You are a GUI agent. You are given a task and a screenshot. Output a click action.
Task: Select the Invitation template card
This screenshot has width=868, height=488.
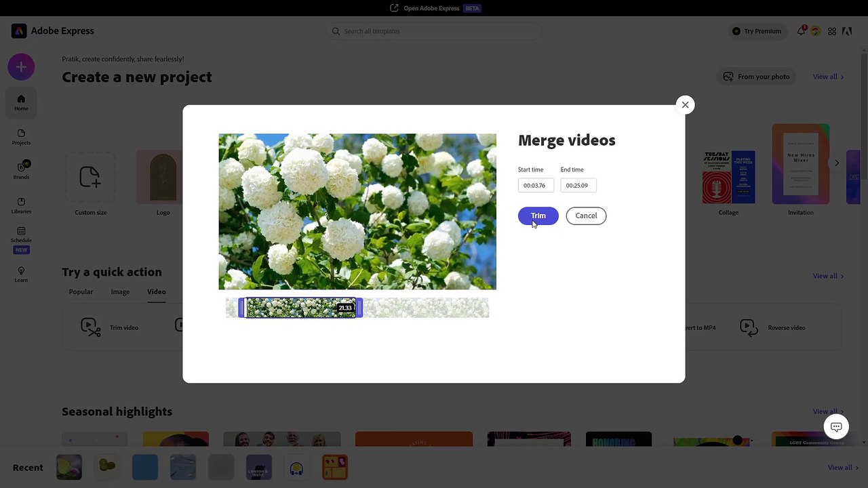point(800,170)
